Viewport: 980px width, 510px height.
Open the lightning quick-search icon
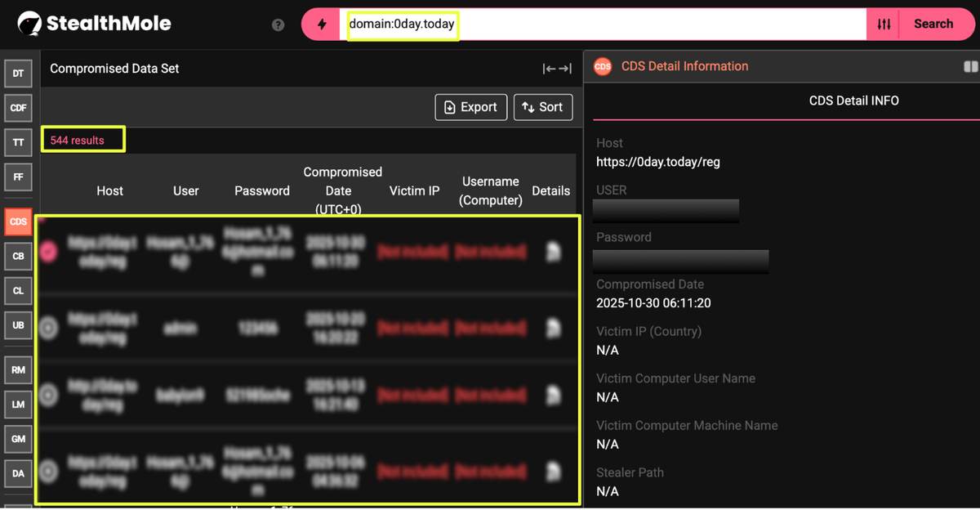(x=320, y=25)
